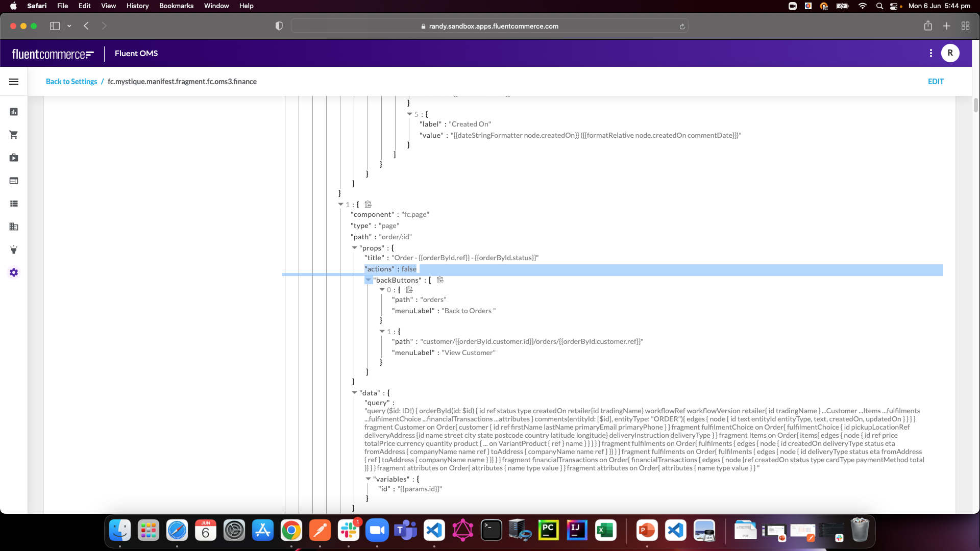Click the settings gear icon in sidebar
Screen dimensions: 980x551
coord(13,272)
